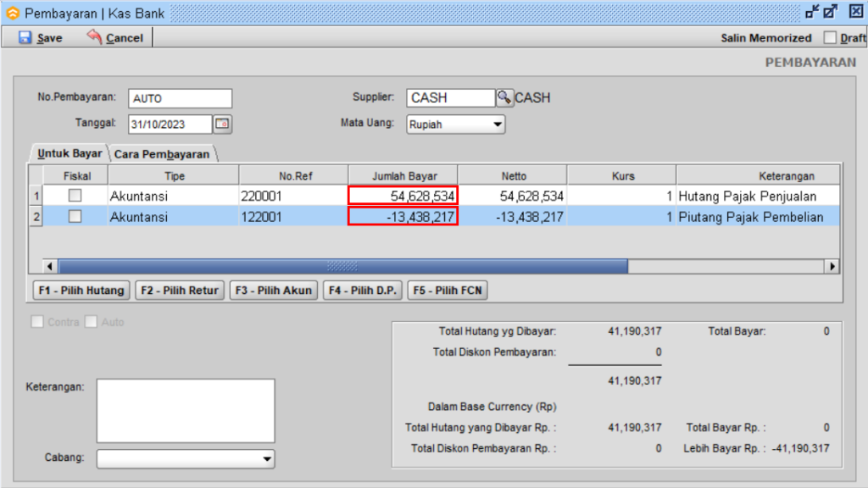Switch to the Cara Pembayaran tab
The image size is (868, 488).
pyautogui.click(x=162, y=154)
